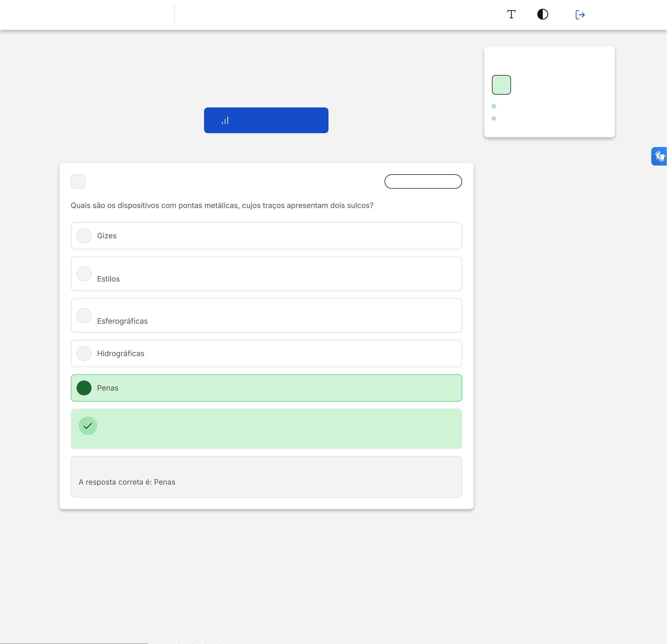Click the logout arrow icon
The width and height of the screenshot is (667, 644).
[580, 15]
